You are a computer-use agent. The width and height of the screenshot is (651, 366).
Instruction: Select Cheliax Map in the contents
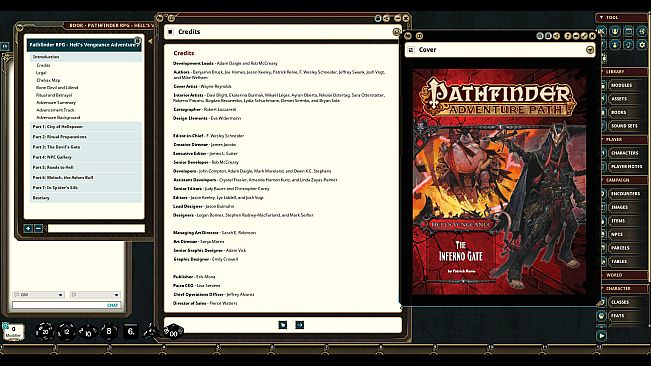click(48, 80)
